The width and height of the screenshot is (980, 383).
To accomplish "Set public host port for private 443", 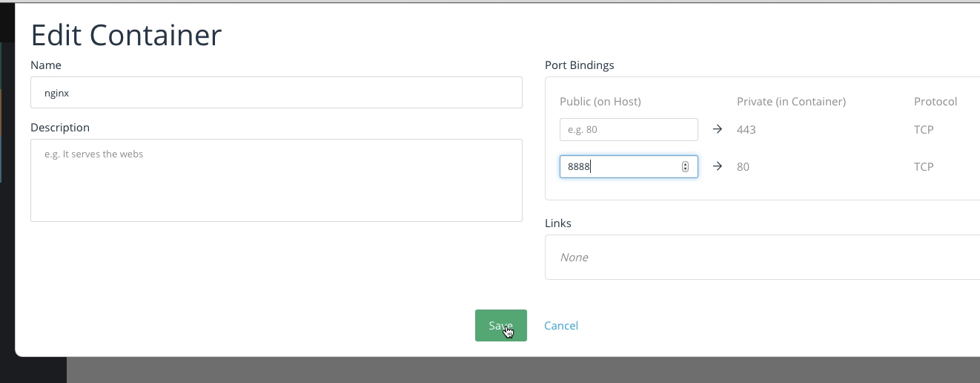I will point(629,129).
